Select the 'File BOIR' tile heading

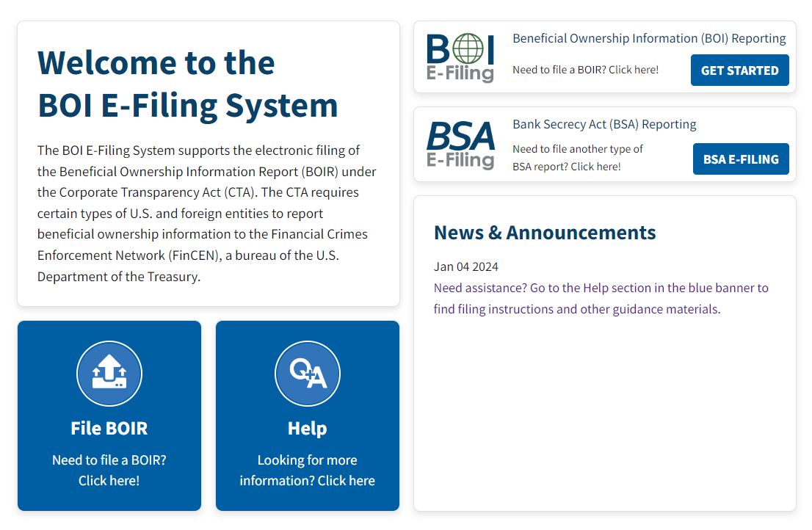109,428
